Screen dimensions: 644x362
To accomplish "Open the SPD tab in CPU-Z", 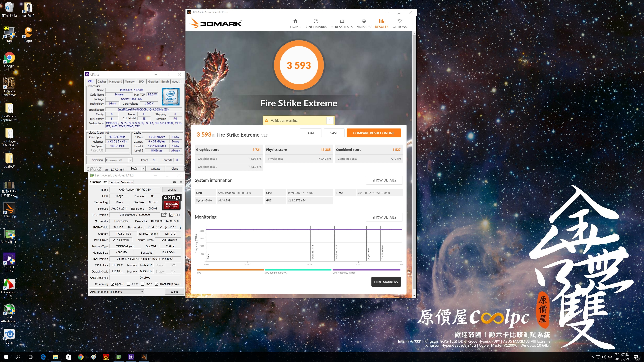I will [141, 81].
